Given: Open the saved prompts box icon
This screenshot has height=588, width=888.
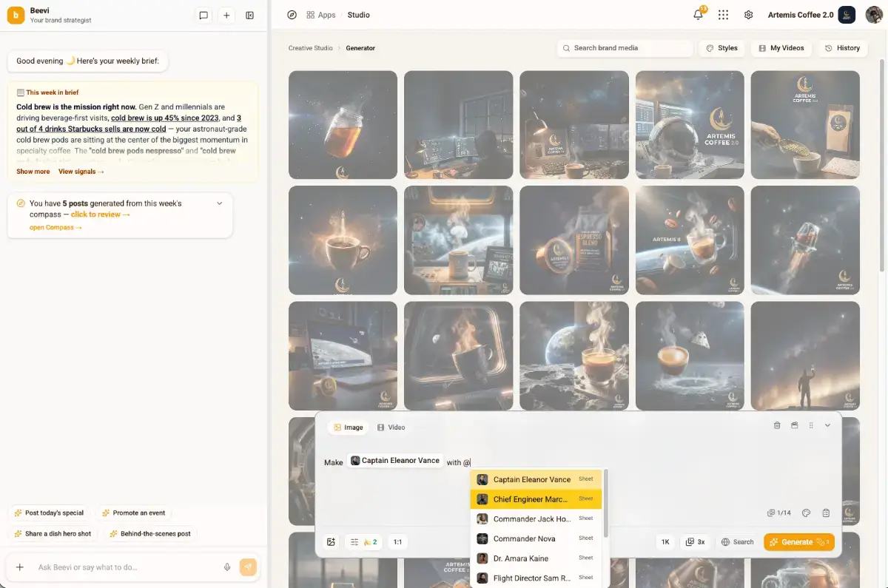Looking at the screenshot, I should [x=794, y=425].
